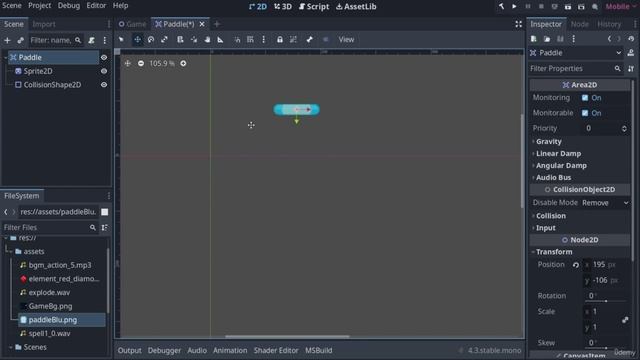Attach a script to the Paddle node

coord(91,40)
